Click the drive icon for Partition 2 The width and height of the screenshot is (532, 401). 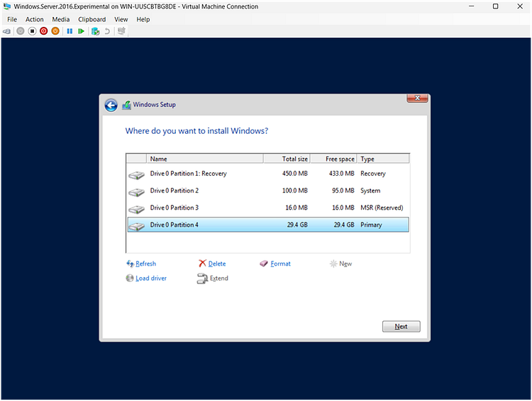coord(137,193)
